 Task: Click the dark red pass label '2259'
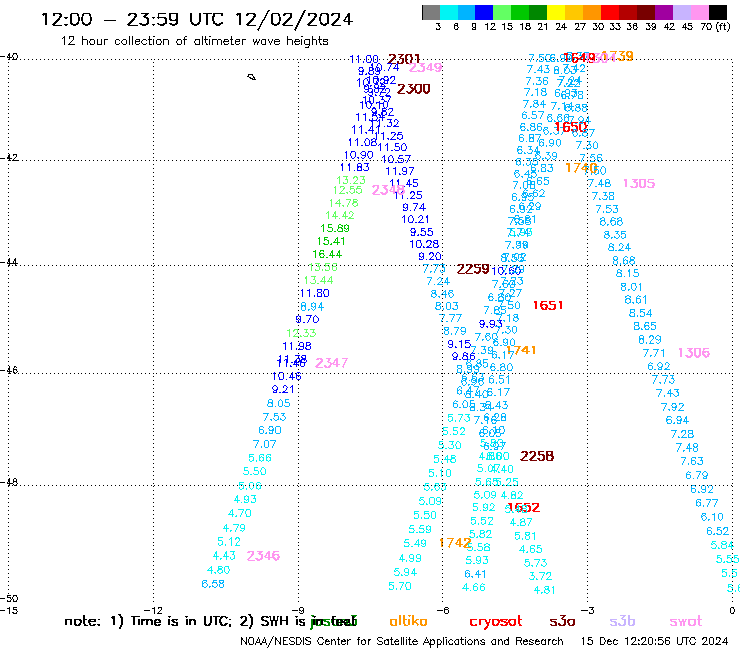click(x=473, y=269)
